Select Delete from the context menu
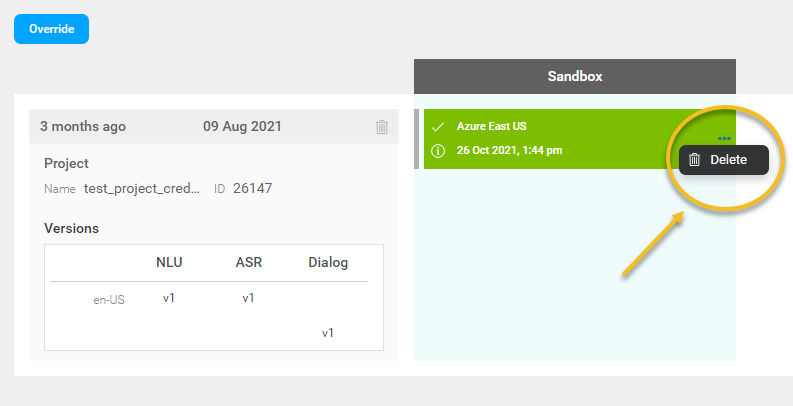Image resolution: width=793 pixels, height=406 pixels. coord(728,159)
